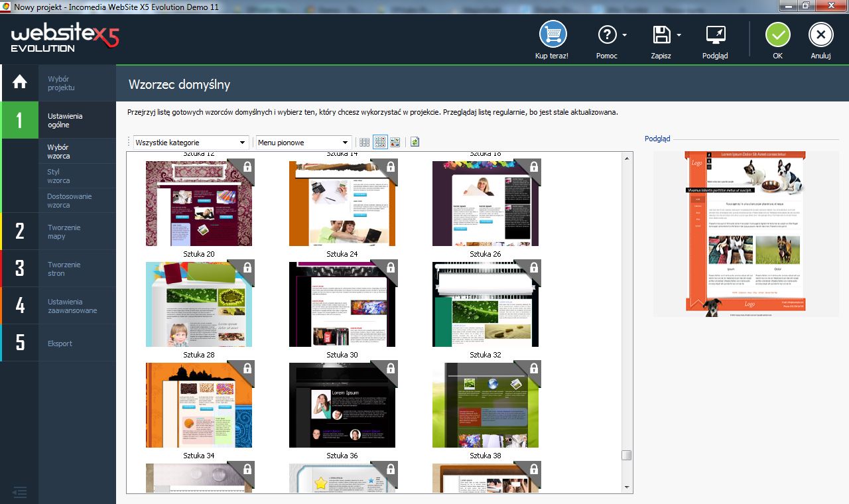The height and width of the screenshot is (504, 849).
Task: Click the toolbar drag grip handle
Action: pos(129,143)
